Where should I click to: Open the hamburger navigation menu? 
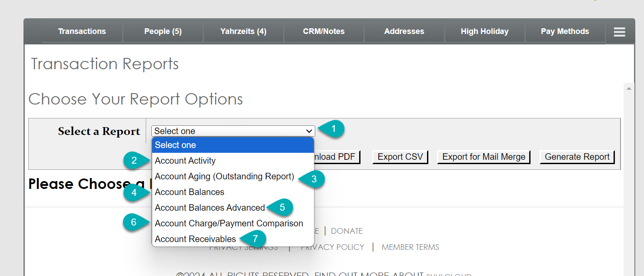(619, 31)
